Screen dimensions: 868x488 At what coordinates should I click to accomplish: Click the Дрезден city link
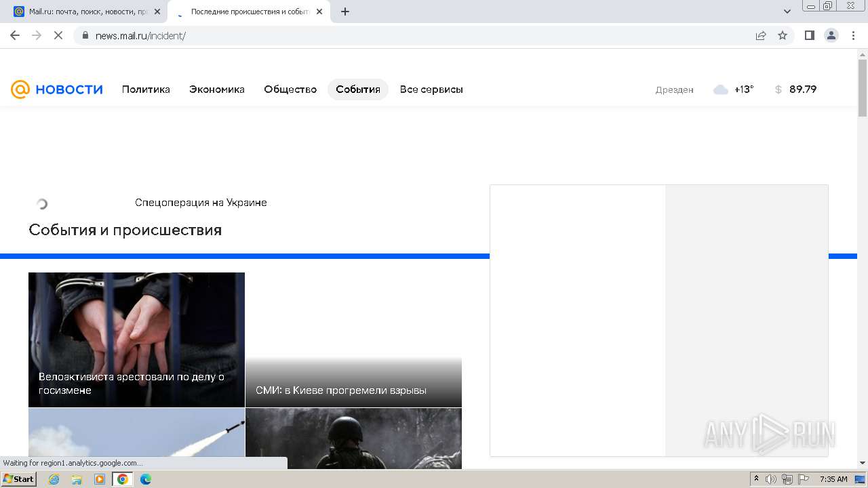(675, 89)
